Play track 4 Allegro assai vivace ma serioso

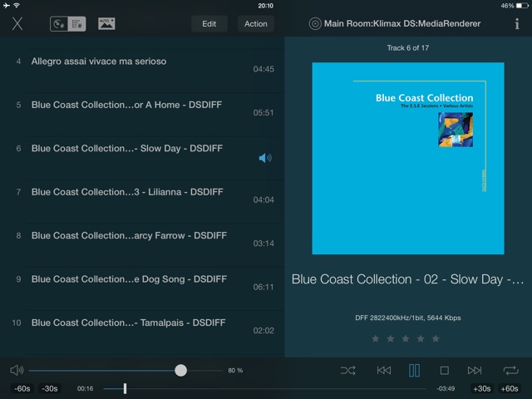142,70
